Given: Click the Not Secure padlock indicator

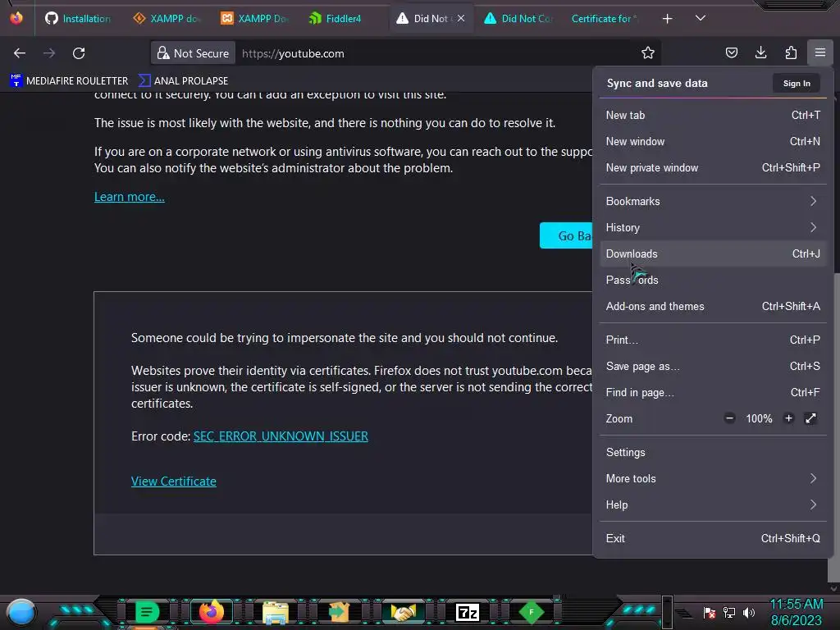Looking at the screenshot, I should [193, 53].
